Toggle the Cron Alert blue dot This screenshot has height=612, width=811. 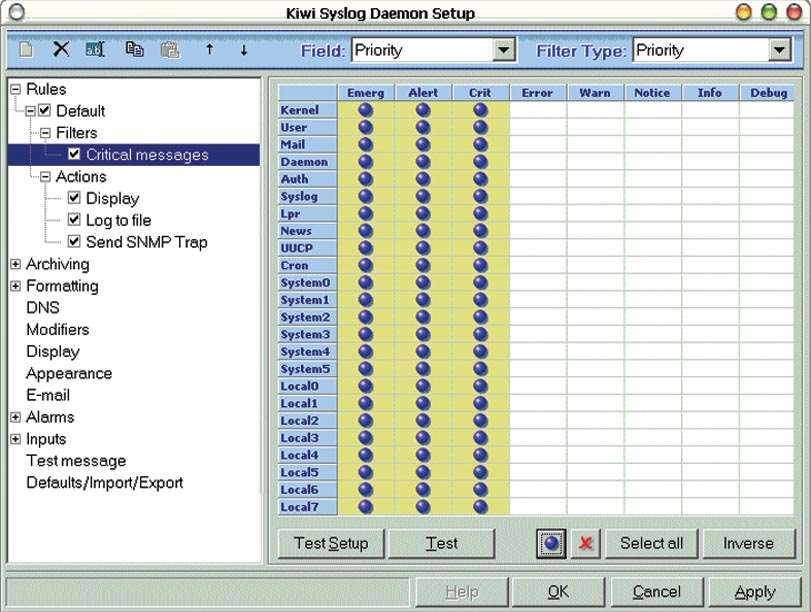pyautogui.click(x=423, y=265)
